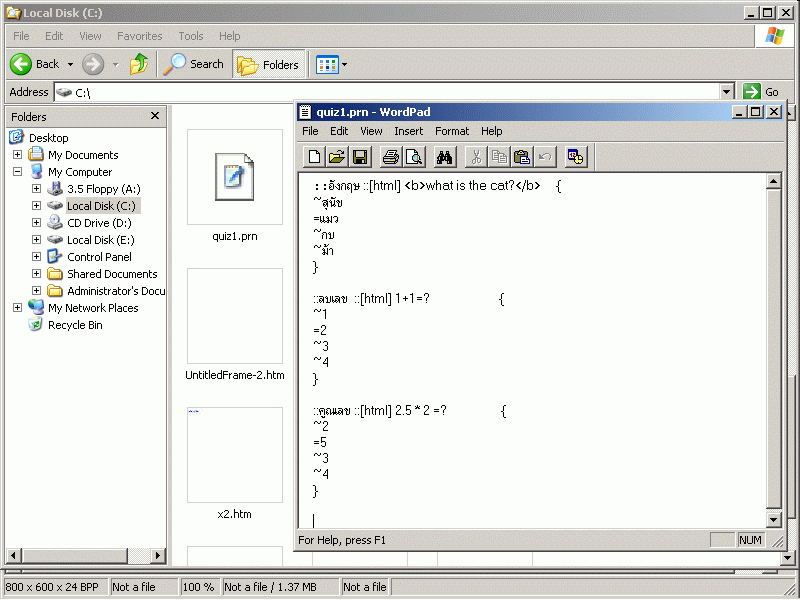Select the quiz1.prn file thumbnail
Image resolution: width=800 pixels, height=600 pixels.
pos(235,180)
